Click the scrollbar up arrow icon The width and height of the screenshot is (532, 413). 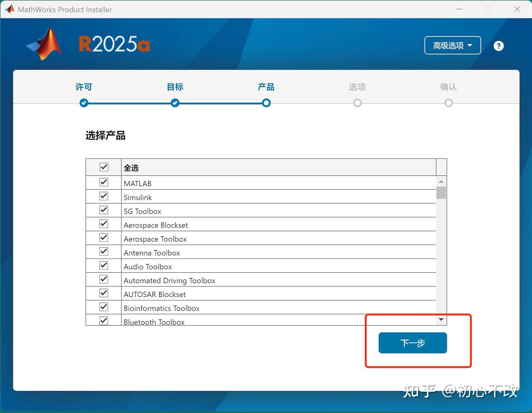441,181
